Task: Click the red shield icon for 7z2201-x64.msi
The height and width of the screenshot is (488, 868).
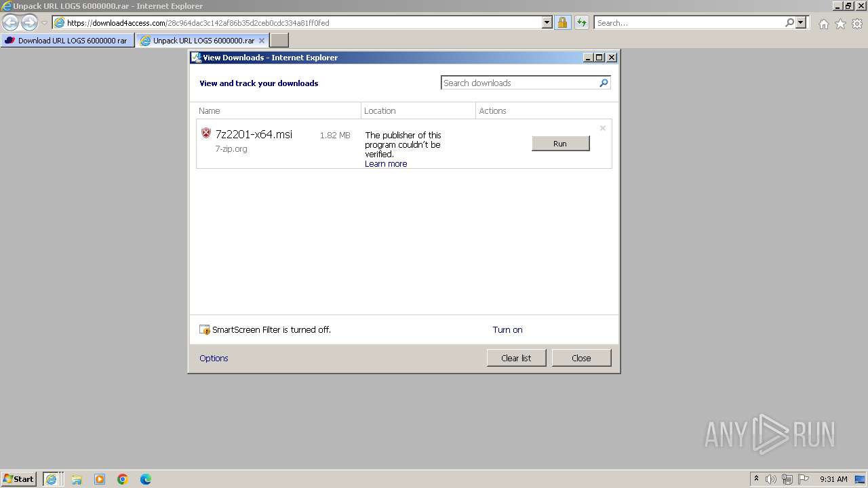Action: [206, 133]
